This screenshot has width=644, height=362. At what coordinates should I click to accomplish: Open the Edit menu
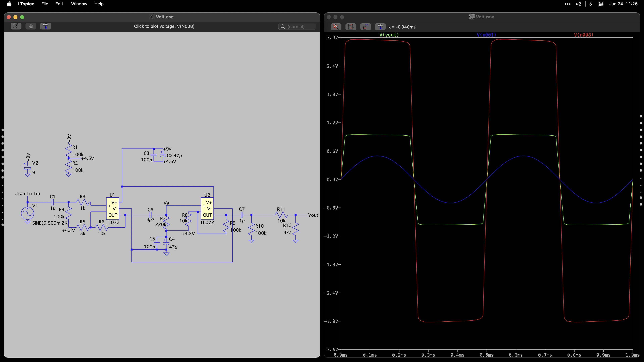click(59, 4)
